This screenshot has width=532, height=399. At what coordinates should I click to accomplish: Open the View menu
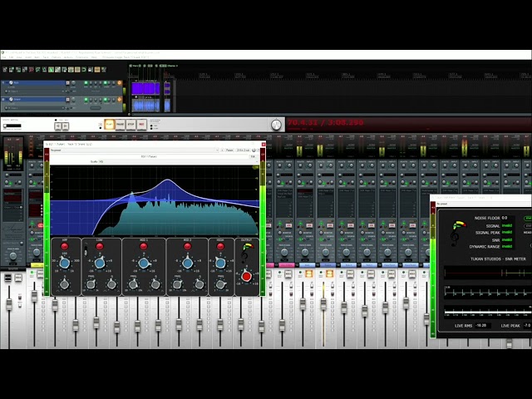click(19, 57)
